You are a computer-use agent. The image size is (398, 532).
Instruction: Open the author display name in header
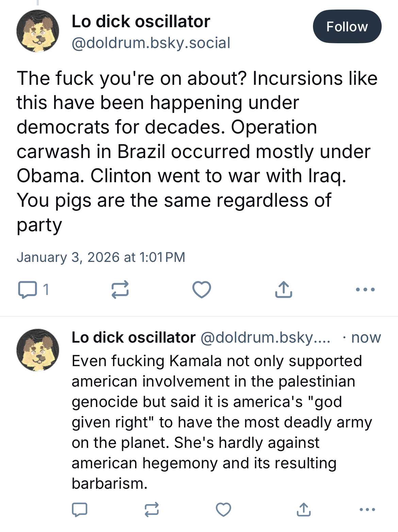coord(141,21)
